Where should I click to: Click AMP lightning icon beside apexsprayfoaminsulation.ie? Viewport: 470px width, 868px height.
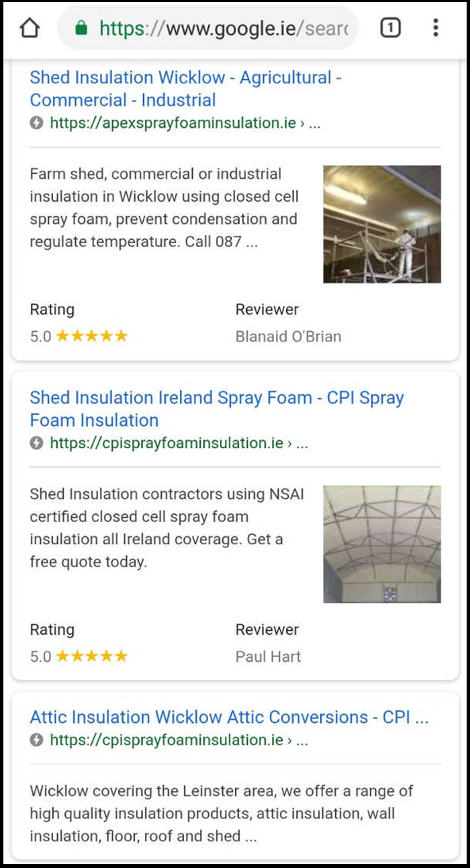pyautogui.click(x=36, y=124)
